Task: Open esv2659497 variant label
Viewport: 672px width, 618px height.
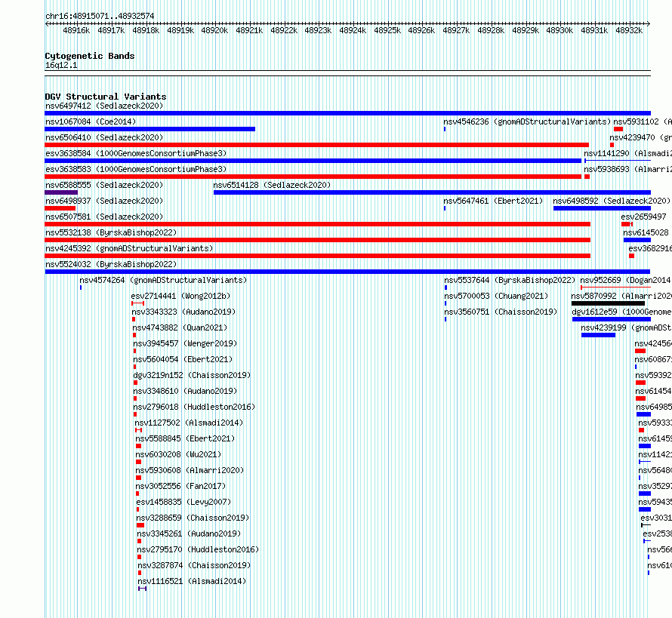Action: (643, 217)
